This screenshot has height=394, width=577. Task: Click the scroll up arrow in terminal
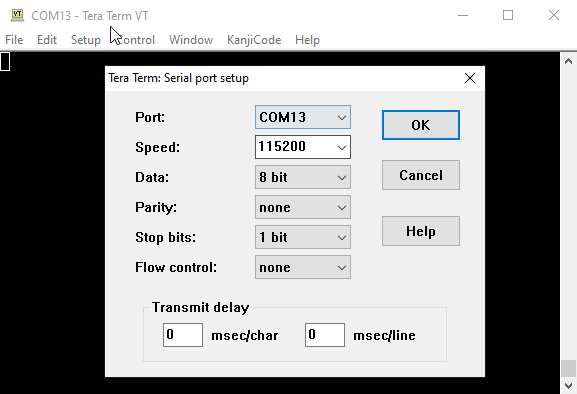tap(568, 61)
